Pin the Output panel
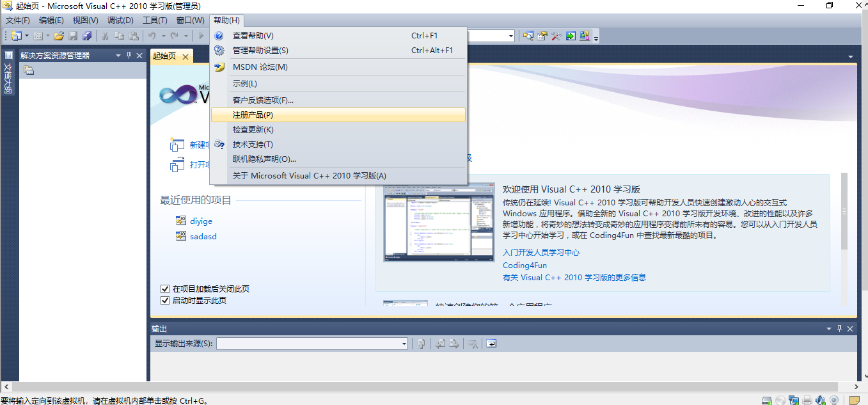The image size is (868, 405). pyautogui.click(x=839, y=328)
